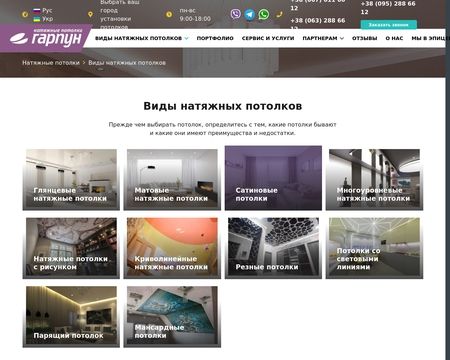Open the WhatsApp chat icon

click(x=264, y=14)
